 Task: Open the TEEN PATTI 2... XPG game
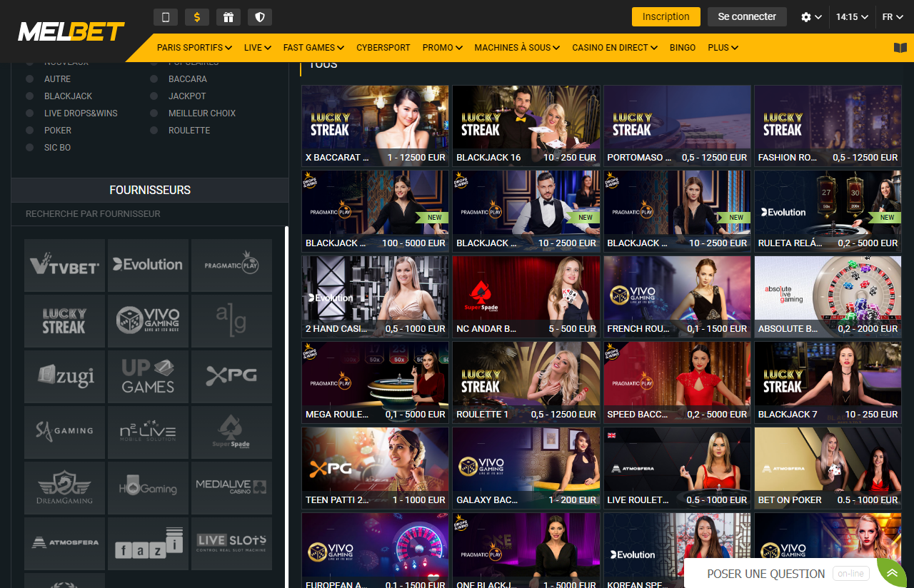[375, 469]
